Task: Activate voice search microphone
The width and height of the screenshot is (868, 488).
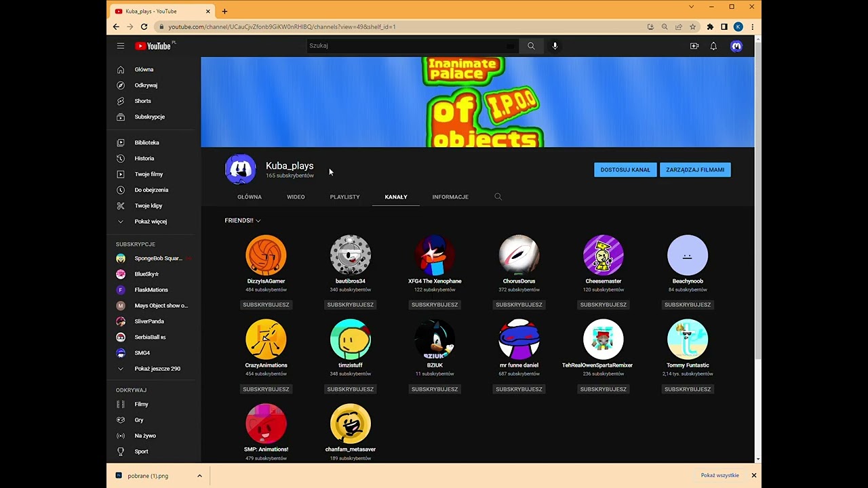Action: (555, 46)
